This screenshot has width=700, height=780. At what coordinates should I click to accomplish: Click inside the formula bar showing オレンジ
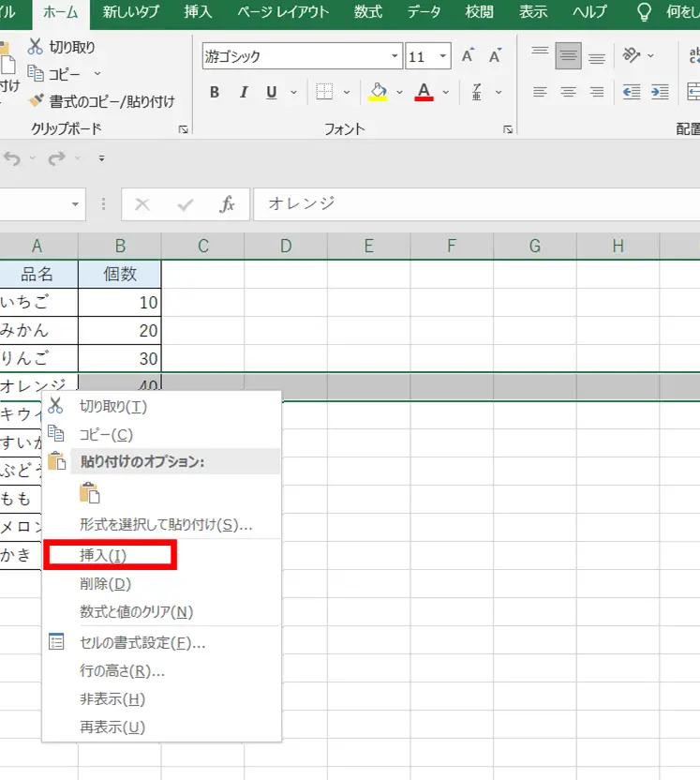(x=469, y=204)
